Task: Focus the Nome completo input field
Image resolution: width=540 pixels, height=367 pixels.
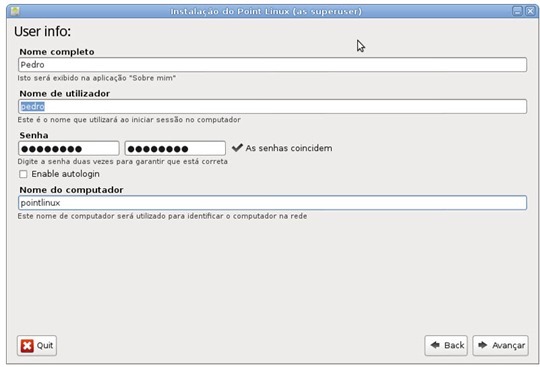Action: 272,65
